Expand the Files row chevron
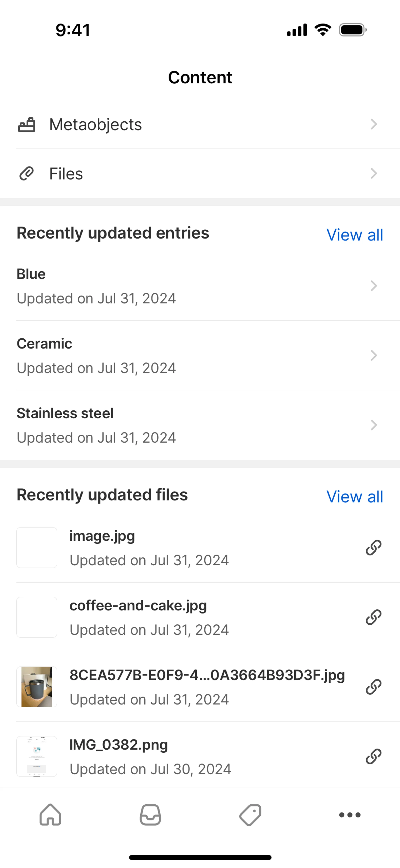The image size is (400, 868). pyautogui.click(x=373, y=174)
